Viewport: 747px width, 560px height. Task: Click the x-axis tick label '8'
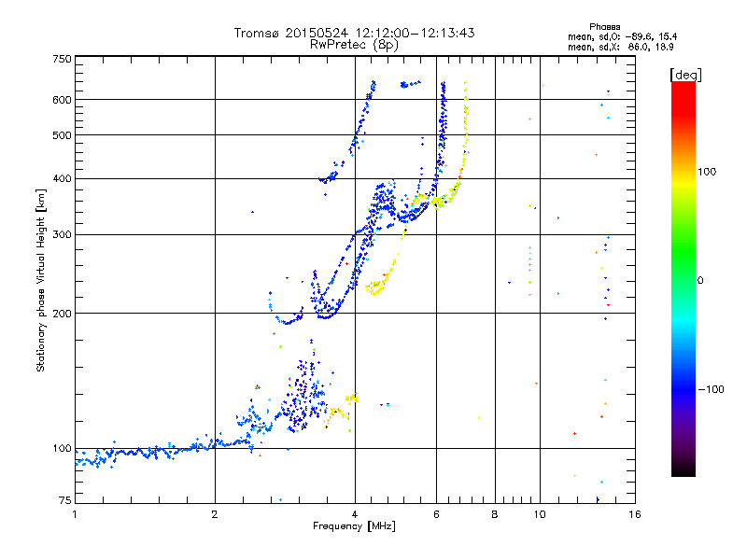pyautogui.click(x=495, y=514)
